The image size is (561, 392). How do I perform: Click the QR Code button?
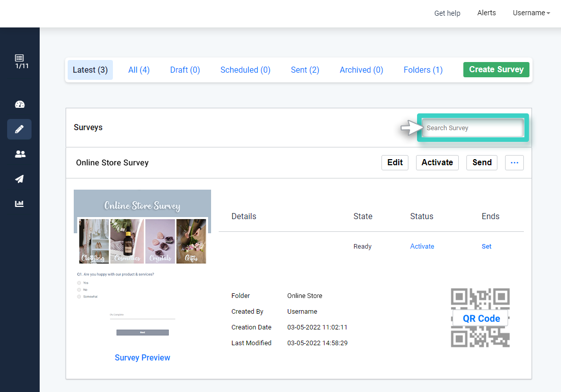(x=481, y=318)
